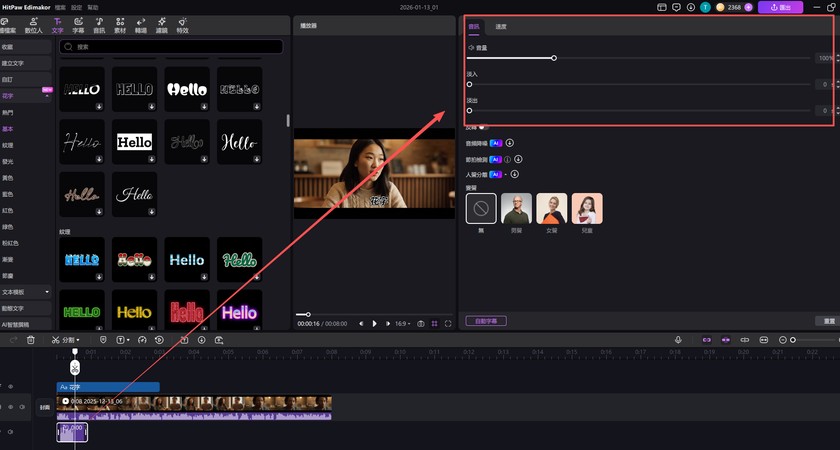Open the 檔案 file menu
Viewport: 840px width, 450px height.
pyautogui.click(x=62, y=7)
